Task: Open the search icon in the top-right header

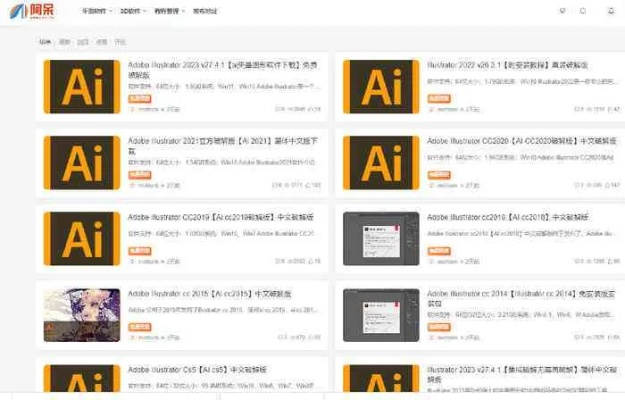Action: point(583,11)
